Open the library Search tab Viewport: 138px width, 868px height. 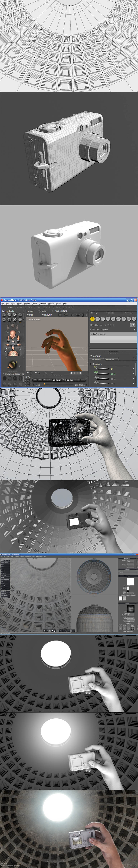pyautogui.click(x=111, y=313)
